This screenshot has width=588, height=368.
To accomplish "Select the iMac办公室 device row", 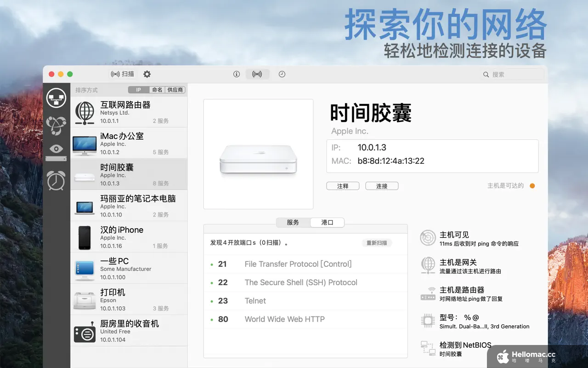I will pos(129,143).
